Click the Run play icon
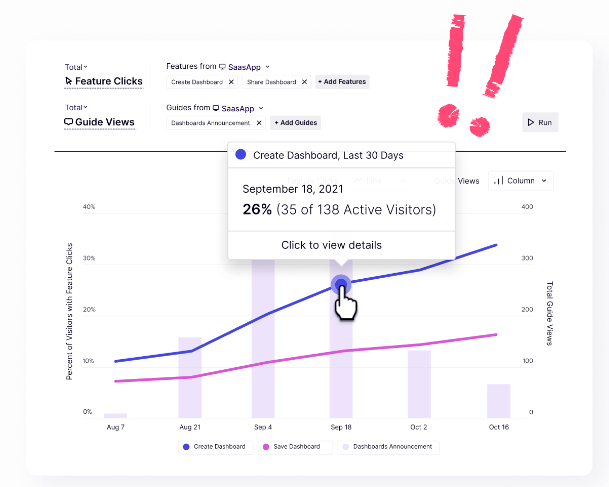Viewport: 609px width, 487px height. pyautogui.click(x=531, y=123)
